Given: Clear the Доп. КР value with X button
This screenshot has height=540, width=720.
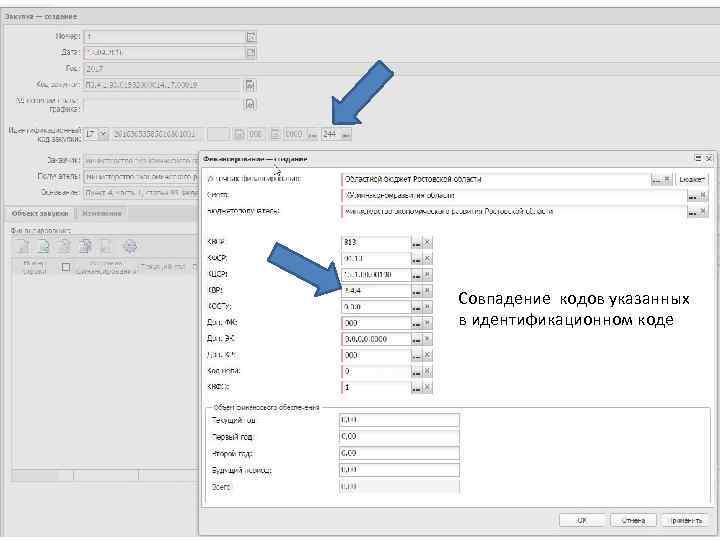Looking at the screenshot, I should tap(427, 355).
